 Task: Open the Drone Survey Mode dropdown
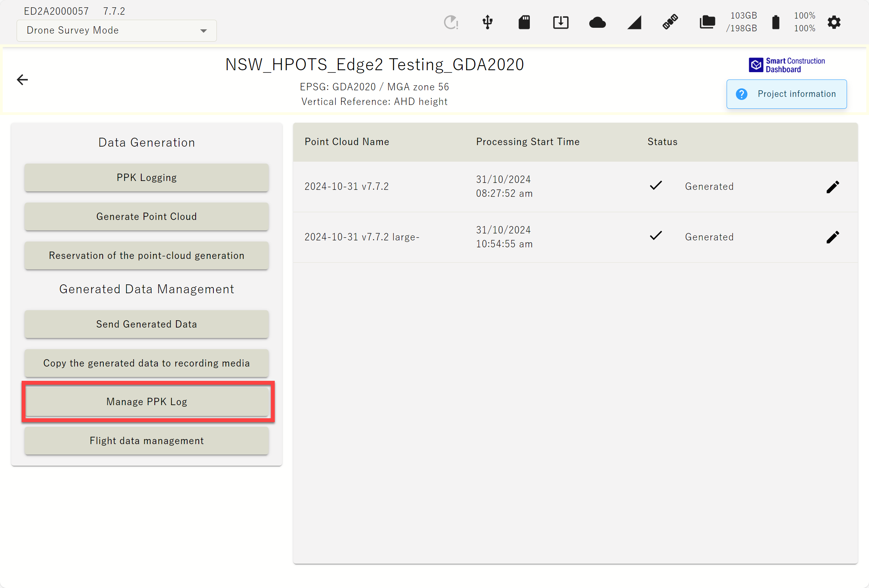(117, 30)
